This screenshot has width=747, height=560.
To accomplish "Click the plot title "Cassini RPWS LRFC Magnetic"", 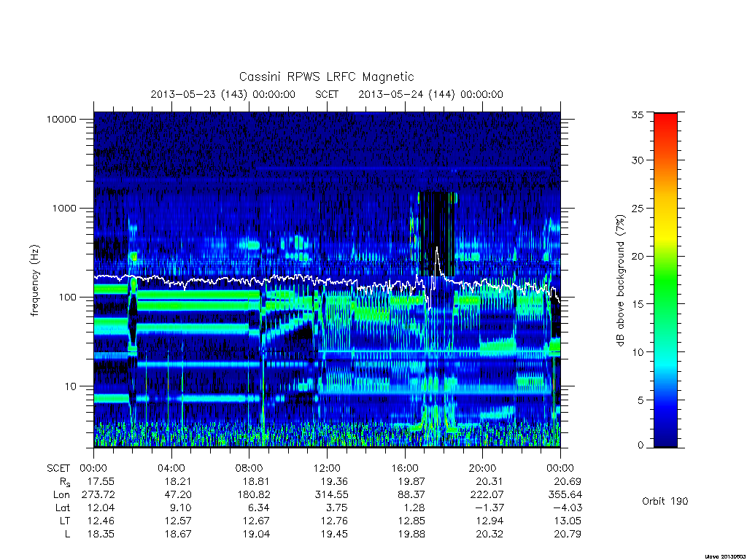I will coord(326,77).
